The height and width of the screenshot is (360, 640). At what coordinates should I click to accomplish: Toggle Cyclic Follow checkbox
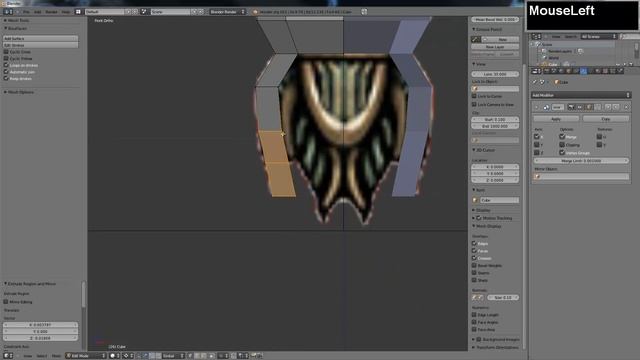6,58
